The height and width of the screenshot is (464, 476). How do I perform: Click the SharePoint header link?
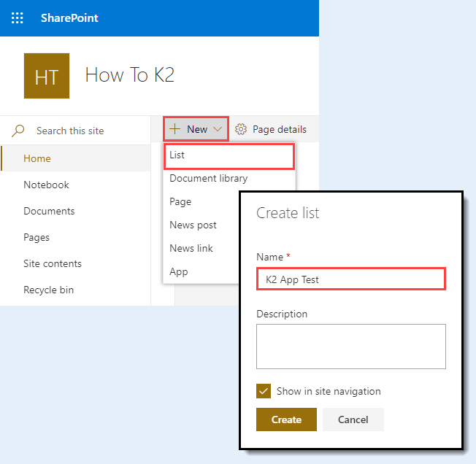click(x=69, y=18)
